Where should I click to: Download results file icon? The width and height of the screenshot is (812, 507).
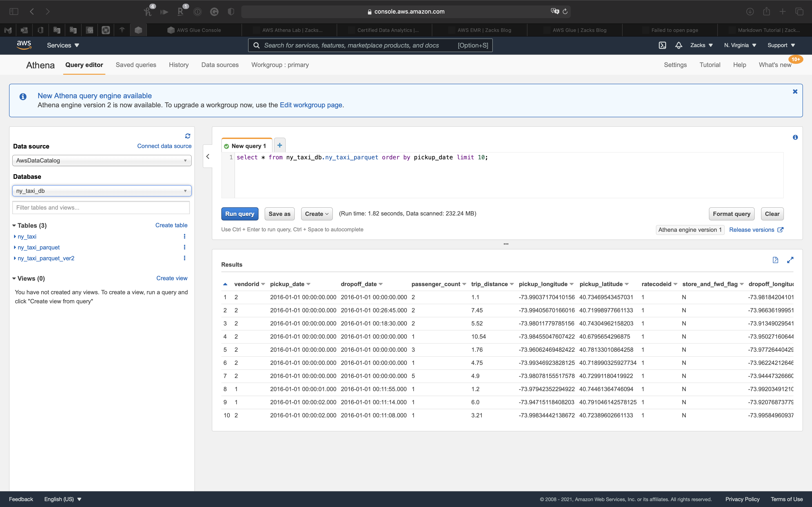click(775, 260)
